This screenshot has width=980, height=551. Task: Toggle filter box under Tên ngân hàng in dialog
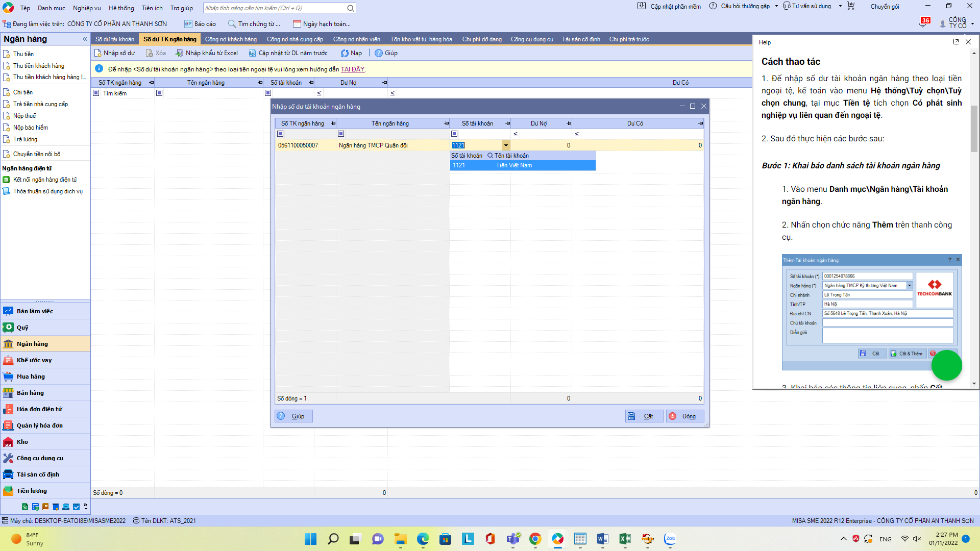pyautogui.click(x=341, y=134)
